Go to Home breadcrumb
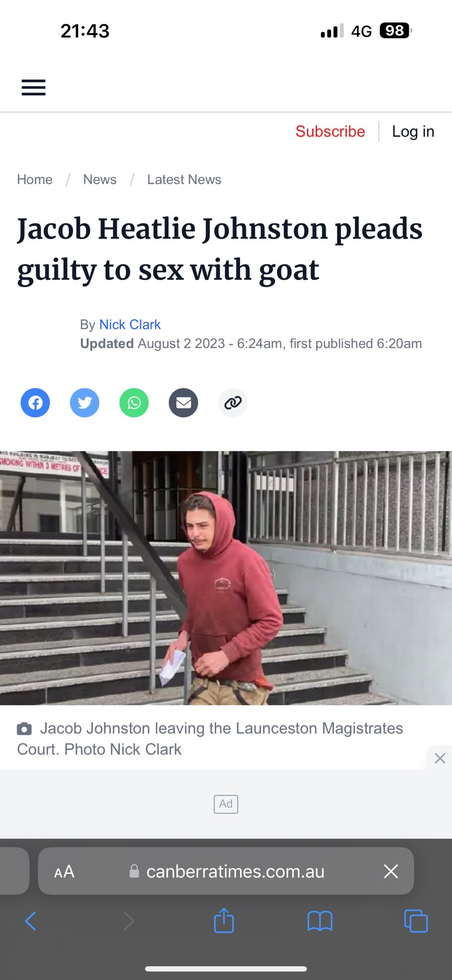This screenshot has width=452, height=980. click(x=35, y=179)
